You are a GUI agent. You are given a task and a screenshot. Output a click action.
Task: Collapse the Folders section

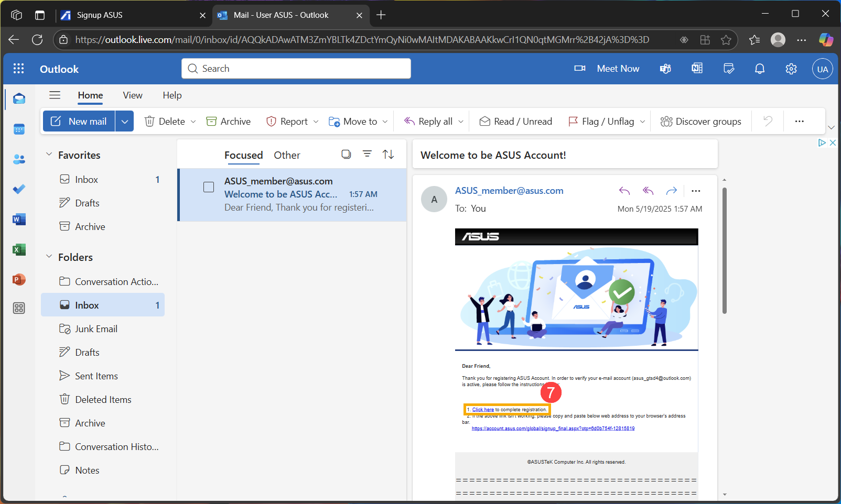[x=49, y=257]
